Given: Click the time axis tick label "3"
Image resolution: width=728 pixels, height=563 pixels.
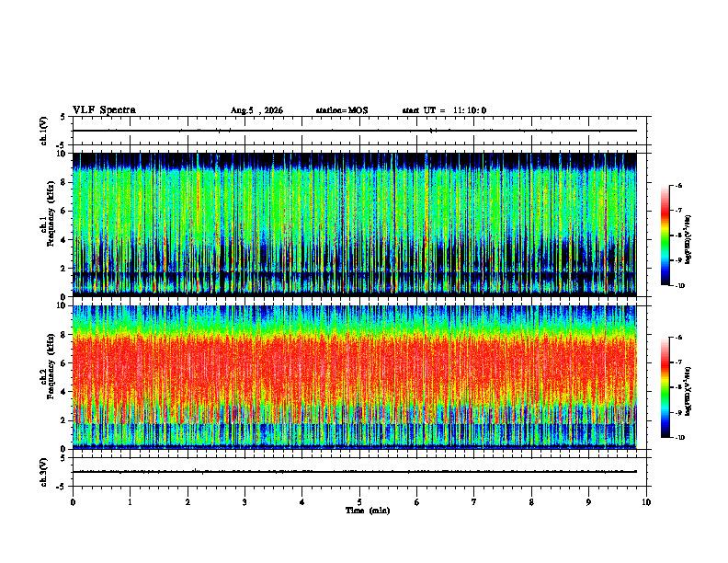Looking at the screenshot, I should point(245,502).
